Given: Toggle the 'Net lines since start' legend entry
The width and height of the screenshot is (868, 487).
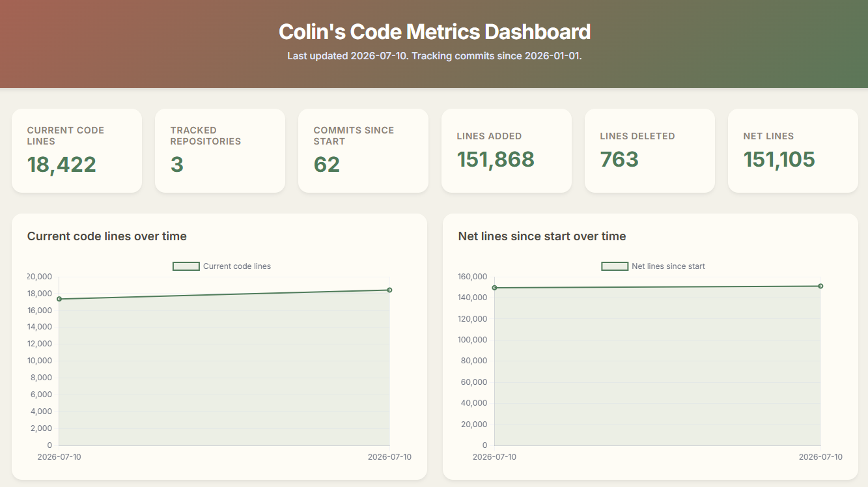Looking at the screenshot, I should pyautogui.click(x=653, y=266).
